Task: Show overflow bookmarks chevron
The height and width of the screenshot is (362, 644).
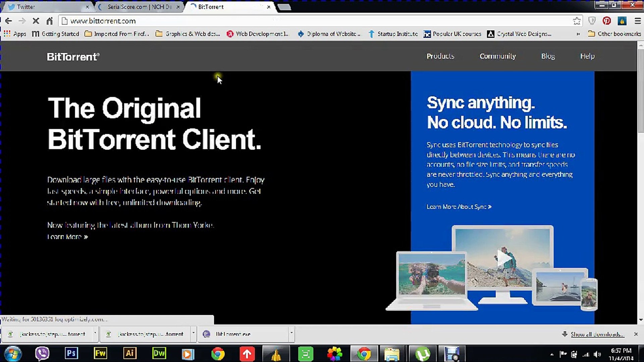Action: (x=578, y=34)
